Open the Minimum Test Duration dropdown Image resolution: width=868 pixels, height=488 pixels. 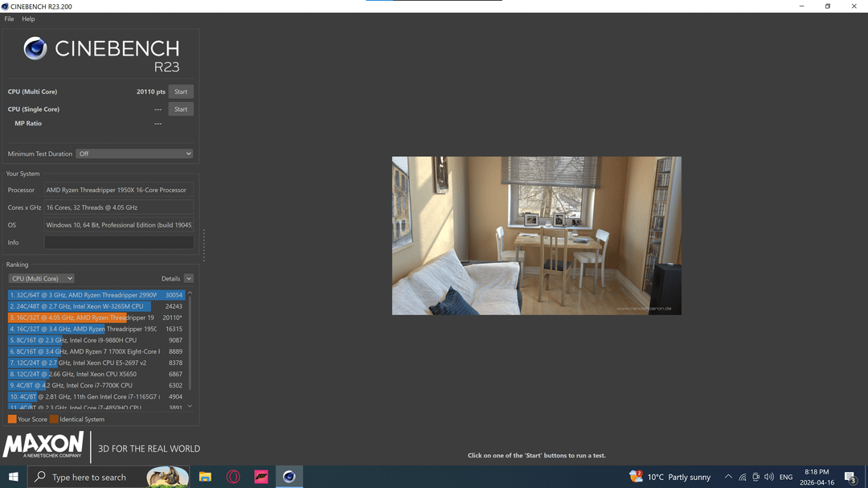(x=134, y=154)
